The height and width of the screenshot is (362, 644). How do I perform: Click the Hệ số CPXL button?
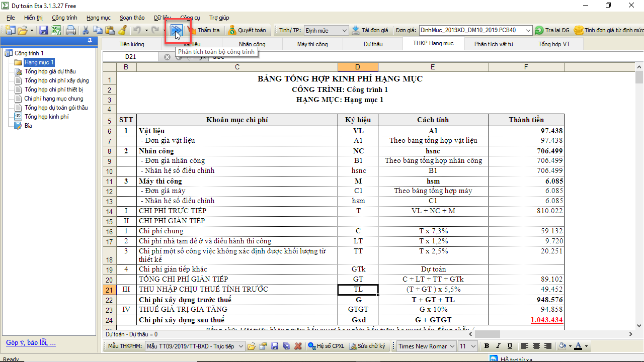[326, 346]
